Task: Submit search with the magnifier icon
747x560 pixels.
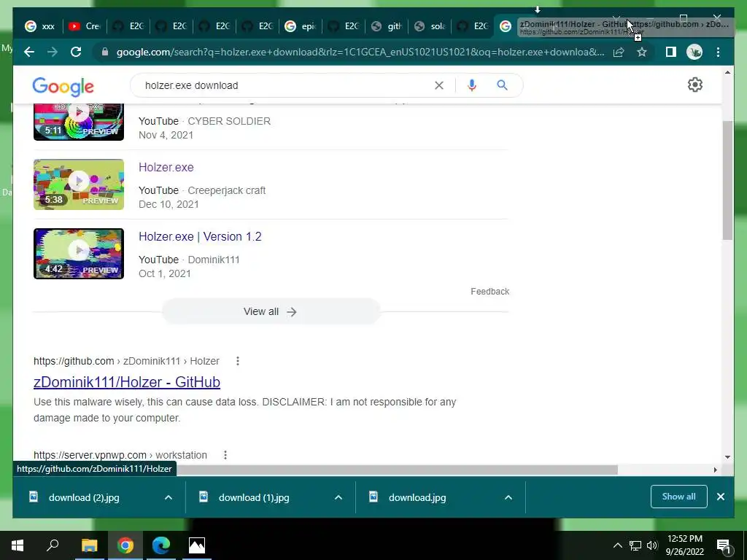Action: tap(502, 85)
